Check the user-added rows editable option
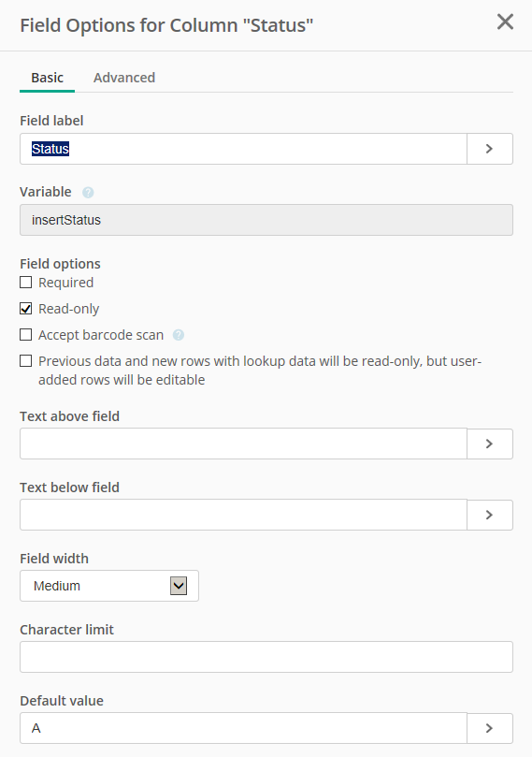Image resolution: width=532 pixels, height=757 pixels. click(x=26, y=360)
